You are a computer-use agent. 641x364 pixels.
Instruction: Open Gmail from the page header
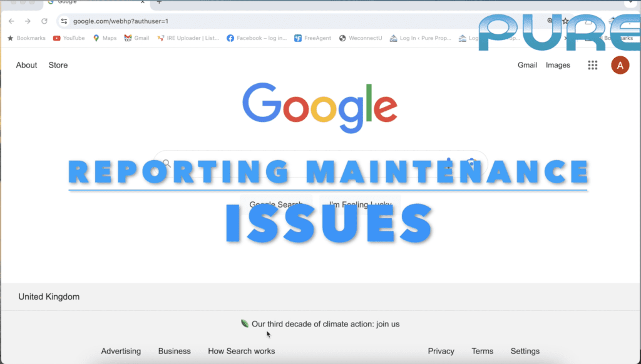pyautogui.click(x=527, y=65)
